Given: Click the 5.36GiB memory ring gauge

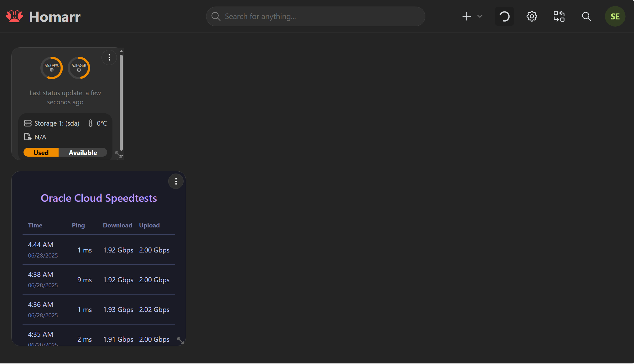Looking at the screenshot, I should click(79, 68).
